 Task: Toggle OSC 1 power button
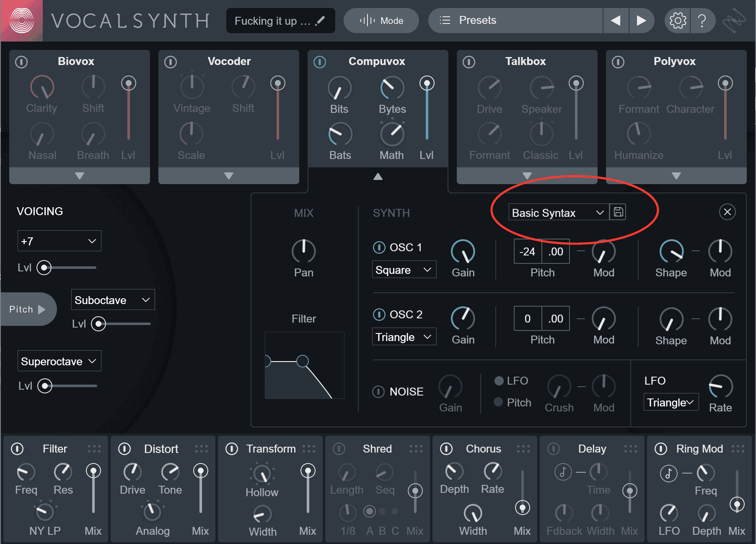[379, 247]
